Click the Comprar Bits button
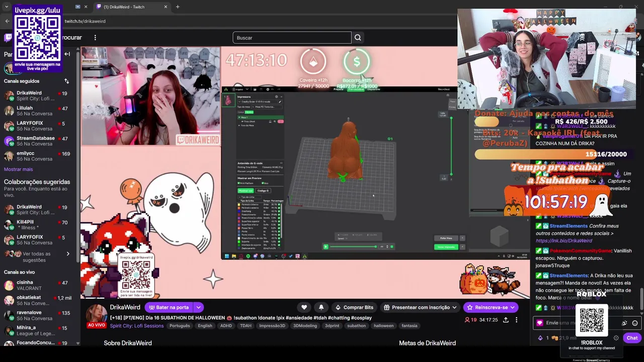 point(354,307)
